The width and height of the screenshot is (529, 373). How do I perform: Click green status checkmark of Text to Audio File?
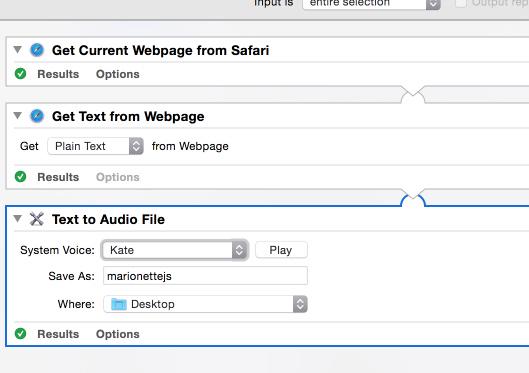click(x=21, y=334)
